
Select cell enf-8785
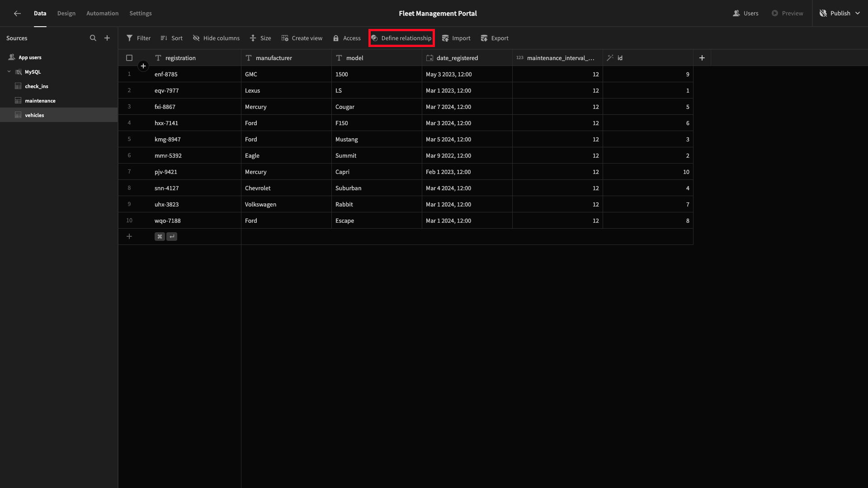click(196, 74)
